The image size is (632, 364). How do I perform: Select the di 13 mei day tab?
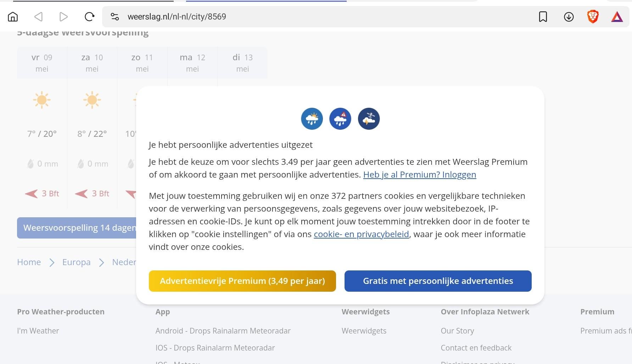point(242,63)
